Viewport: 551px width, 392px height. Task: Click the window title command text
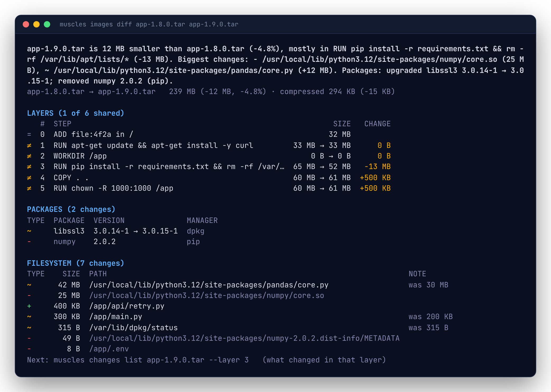[x=149, y=24]
